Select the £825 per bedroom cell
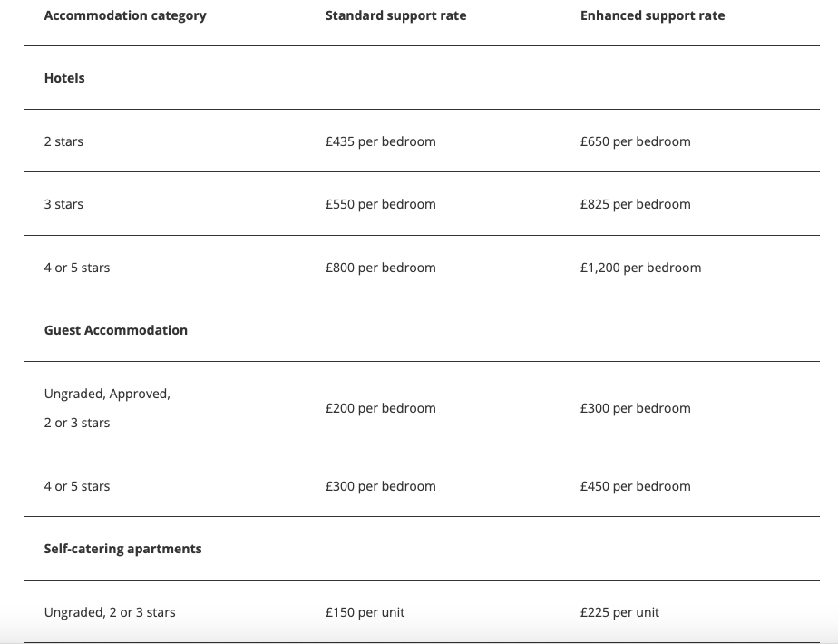The image size is (838, 644). (636, 204)
